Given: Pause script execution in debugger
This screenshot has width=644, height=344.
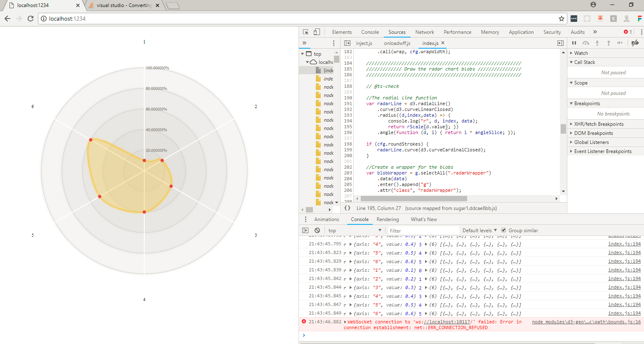Looking at the screenshot, I should [574, 43].
